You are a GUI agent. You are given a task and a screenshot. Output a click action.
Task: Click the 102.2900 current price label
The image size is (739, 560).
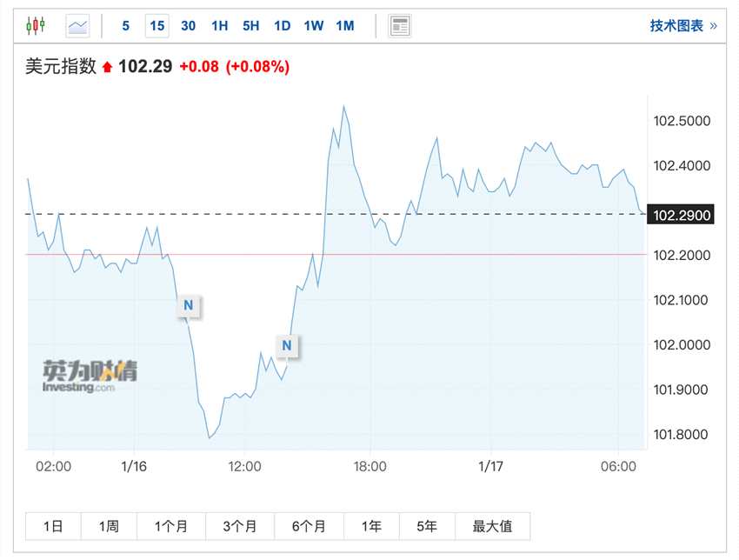(x=682, y=214)
